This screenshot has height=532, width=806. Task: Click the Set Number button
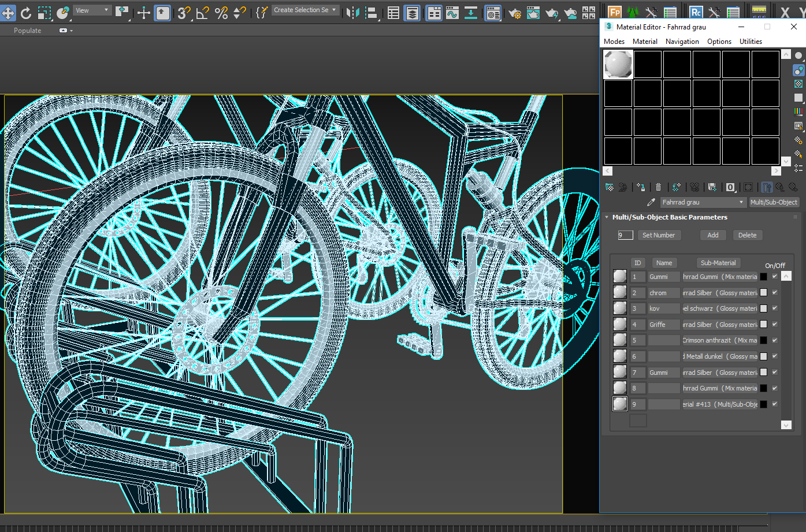pos(659,235)
